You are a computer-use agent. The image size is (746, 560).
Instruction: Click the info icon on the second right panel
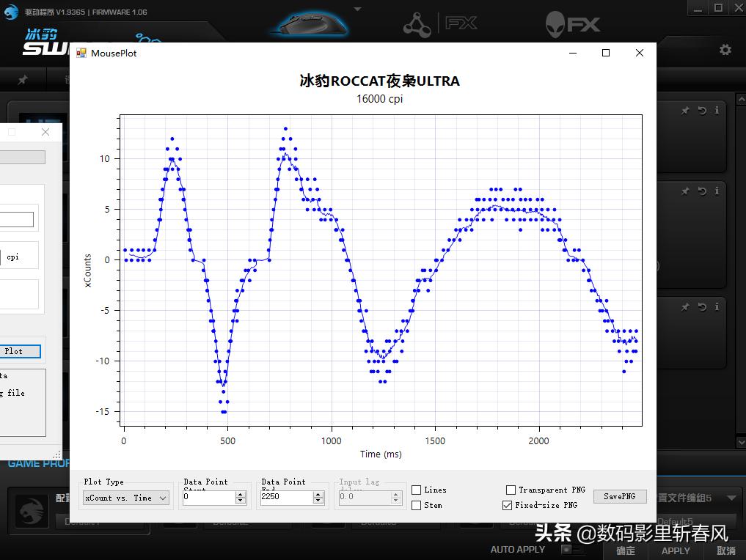point(717,191)
